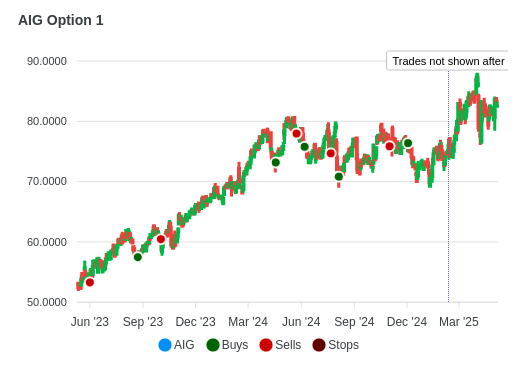
Task: Toggle the Sells series in the legend
Action: tap(280, 345)
